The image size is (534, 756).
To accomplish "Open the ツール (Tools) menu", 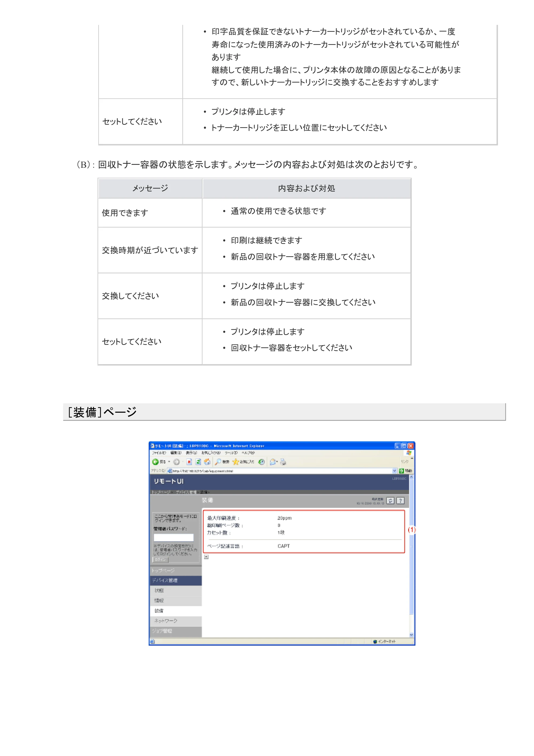I will tap(231, 453).
